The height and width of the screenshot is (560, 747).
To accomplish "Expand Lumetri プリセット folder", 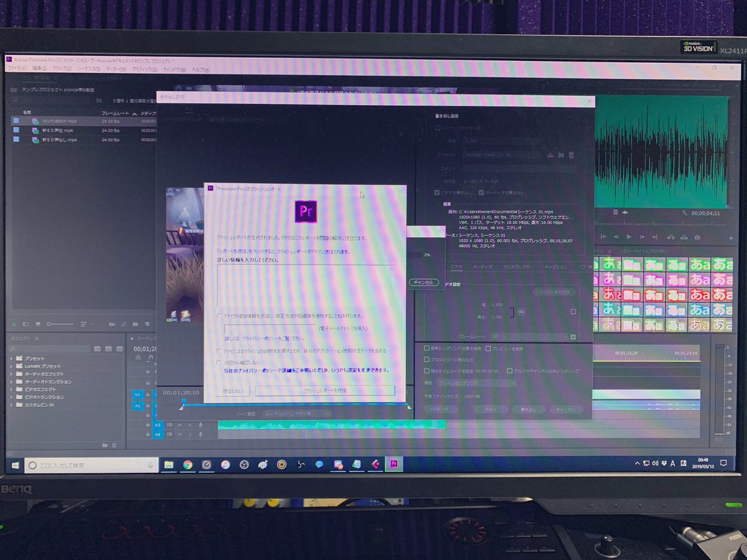I will pyautogui.click(x=11, y=366).
